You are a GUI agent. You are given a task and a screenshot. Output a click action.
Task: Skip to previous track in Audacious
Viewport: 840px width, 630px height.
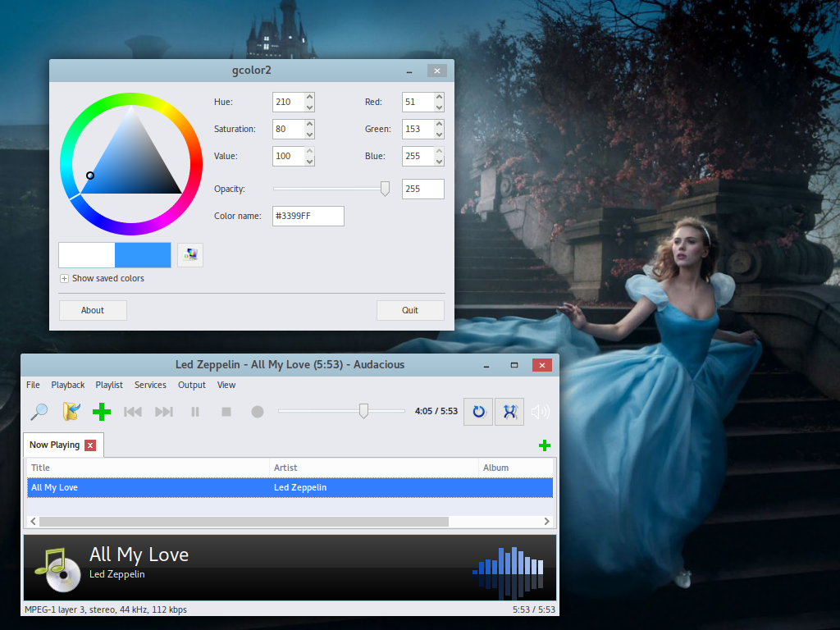[x=132, y=412]
